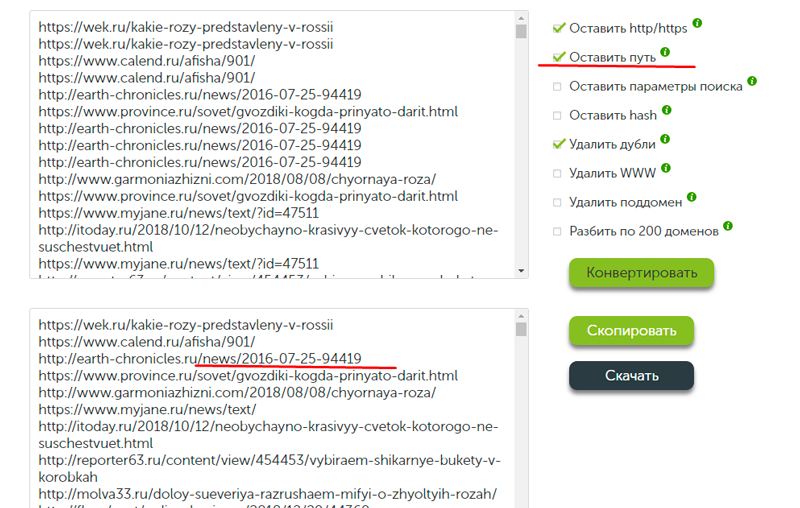Screen dimensions: 800x508
Task: Click province.ru URL in output list
Action: [248, 375]
